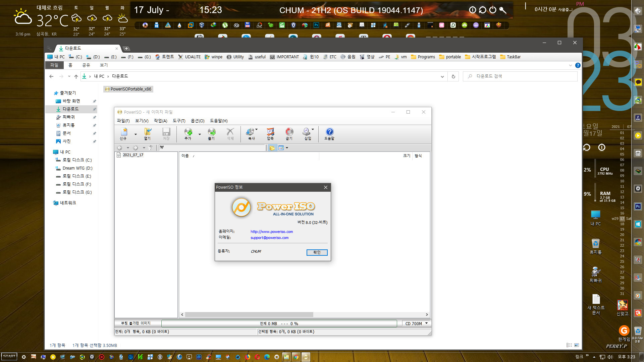Click the 부팅 불가한 이미지 status label
644x362 pixels.
click(136, 323)
